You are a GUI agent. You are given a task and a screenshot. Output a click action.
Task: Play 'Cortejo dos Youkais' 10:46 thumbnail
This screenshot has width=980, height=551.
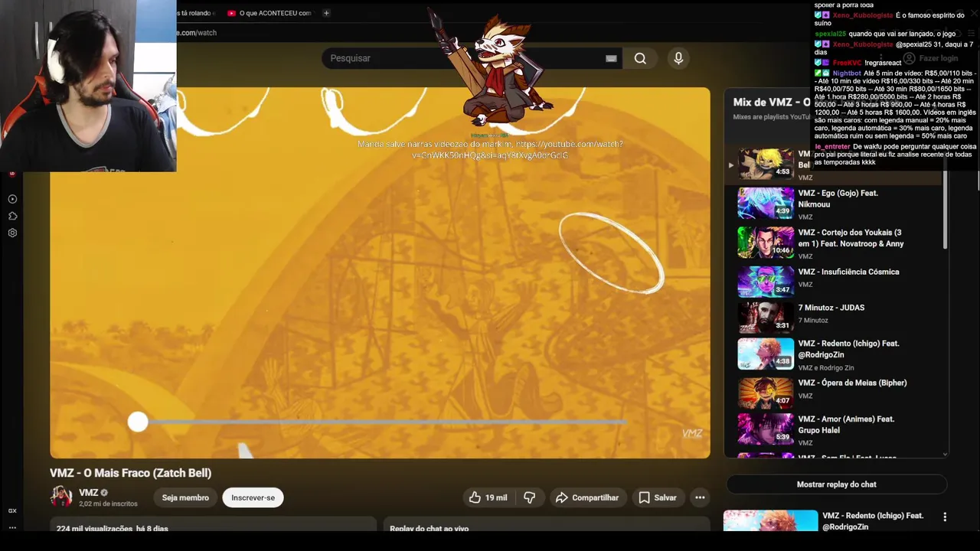(766, 242)
